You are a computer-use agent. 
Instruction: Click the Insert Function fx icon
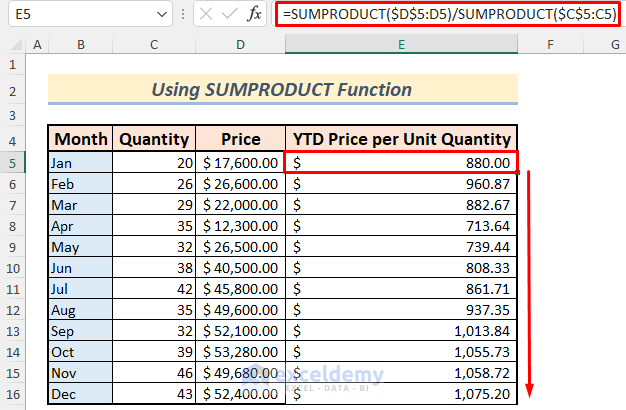coord(255,14)
